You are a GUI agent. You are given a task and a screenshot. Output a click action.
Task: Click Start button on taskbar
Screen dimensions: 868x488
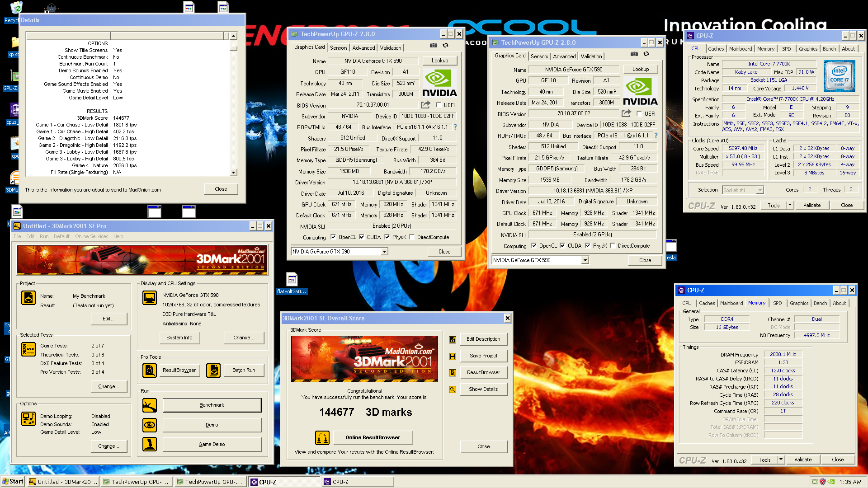[13, 482]
